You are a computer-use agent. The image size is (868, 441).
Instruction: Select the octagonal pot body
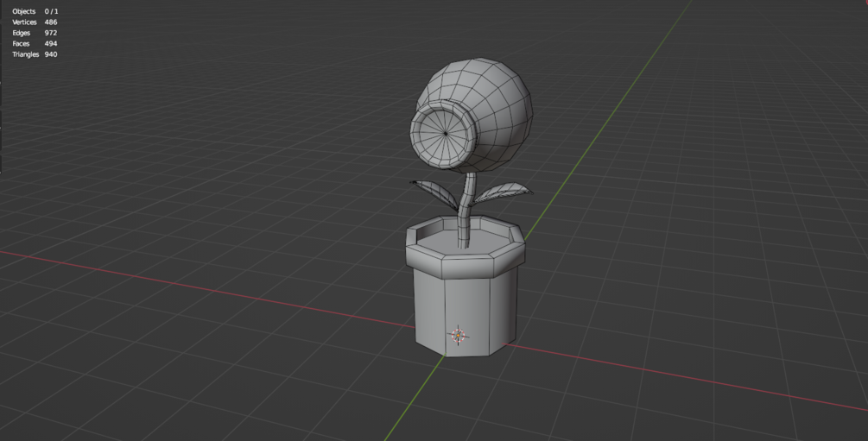466,312
